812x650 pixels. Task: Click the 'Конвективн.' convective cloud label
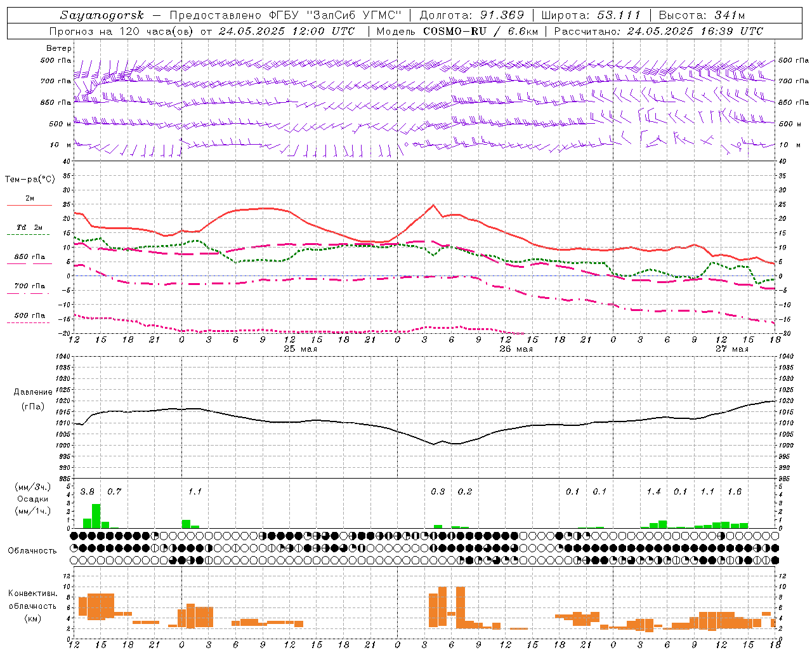coord(33,594)
